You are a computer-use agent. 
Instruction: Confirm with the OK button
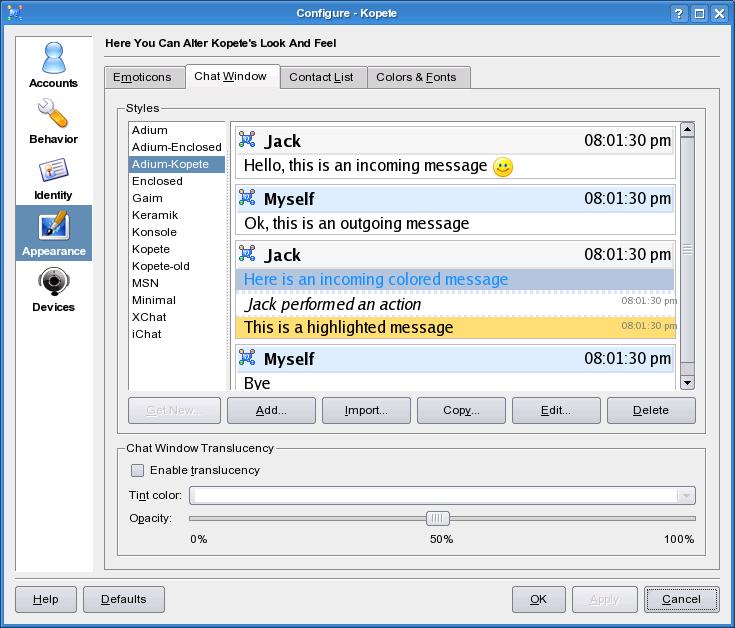pos(539,599)
